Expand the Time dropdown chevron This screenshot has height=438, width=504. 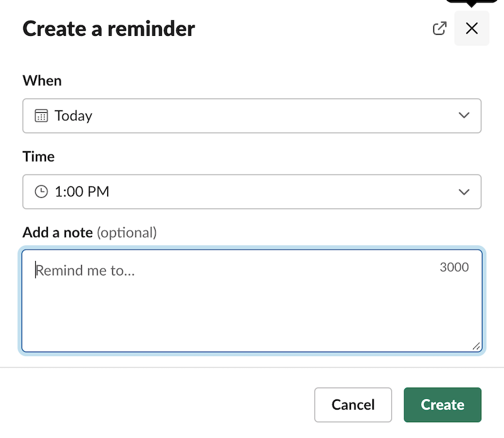pos(464,192)
